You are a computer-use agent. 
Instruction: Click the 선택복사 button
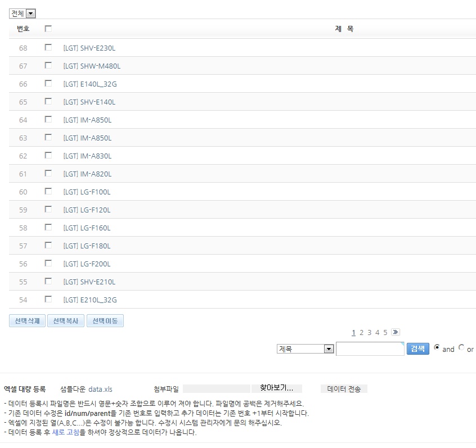[x=66, y=320]
